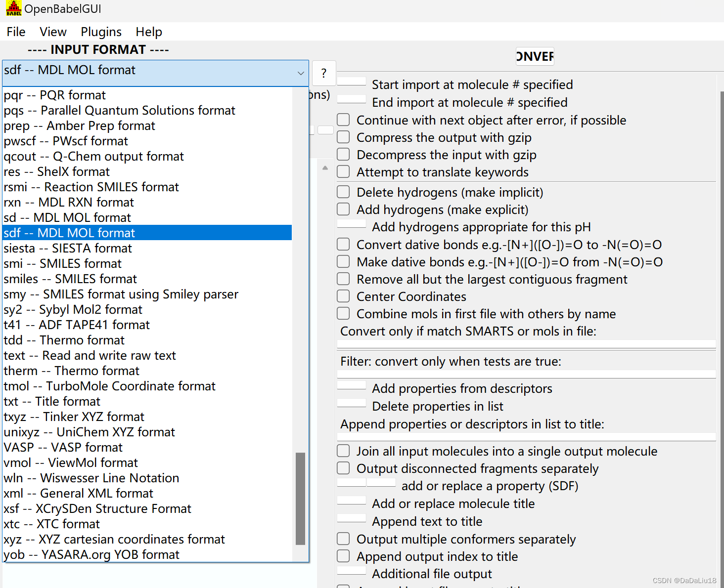724x588 pixels.
Task: Click the Add hydrogens appropriate for pH field
Action: coord(352,223)
